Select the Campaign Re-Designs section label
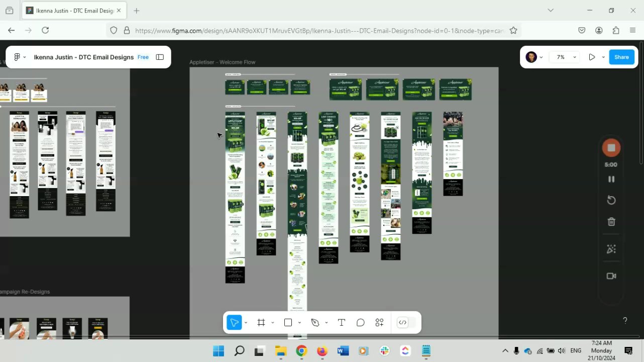This screenshot has width=644, height=362. (25, 292)
